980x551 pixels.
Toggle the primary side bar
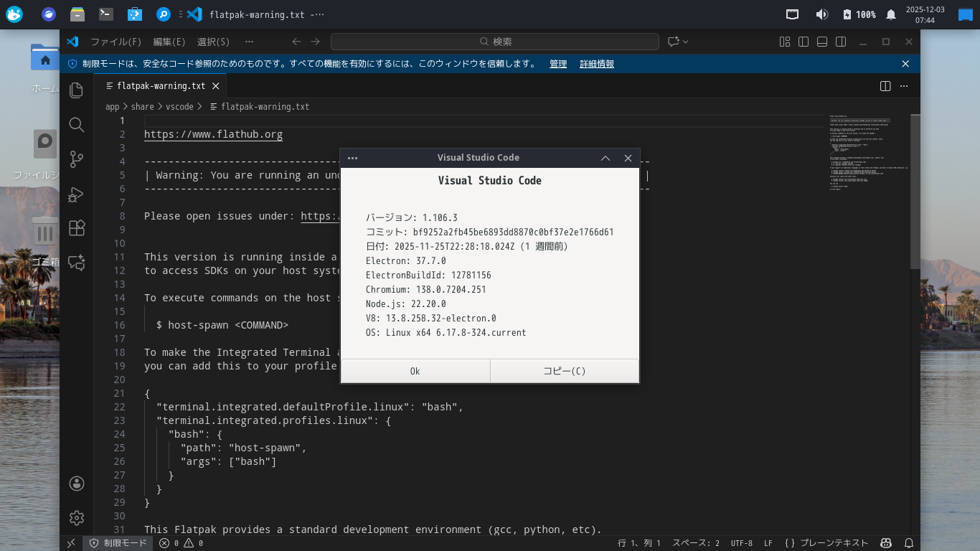pos(804,42)
